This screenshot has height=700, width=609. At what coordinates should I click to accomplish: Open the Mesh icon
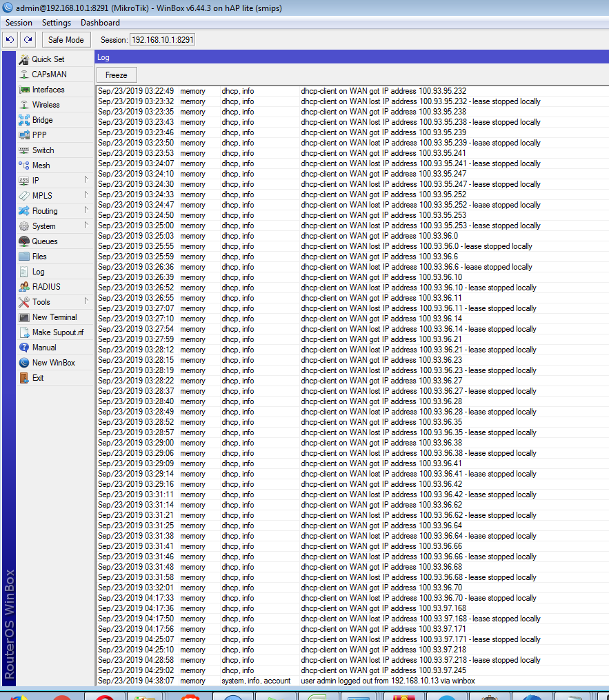click(x=24, y=166)
